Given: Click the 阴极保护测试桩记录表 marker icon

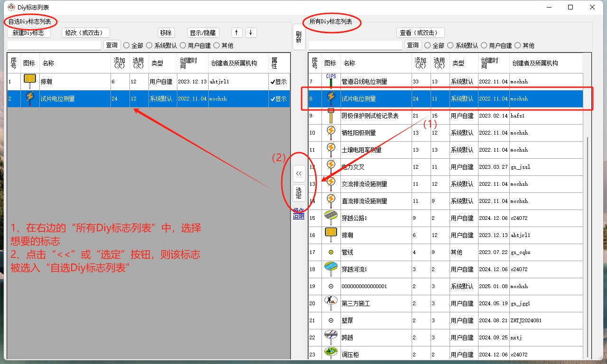Looking at the screenshot, I should 331,116.
